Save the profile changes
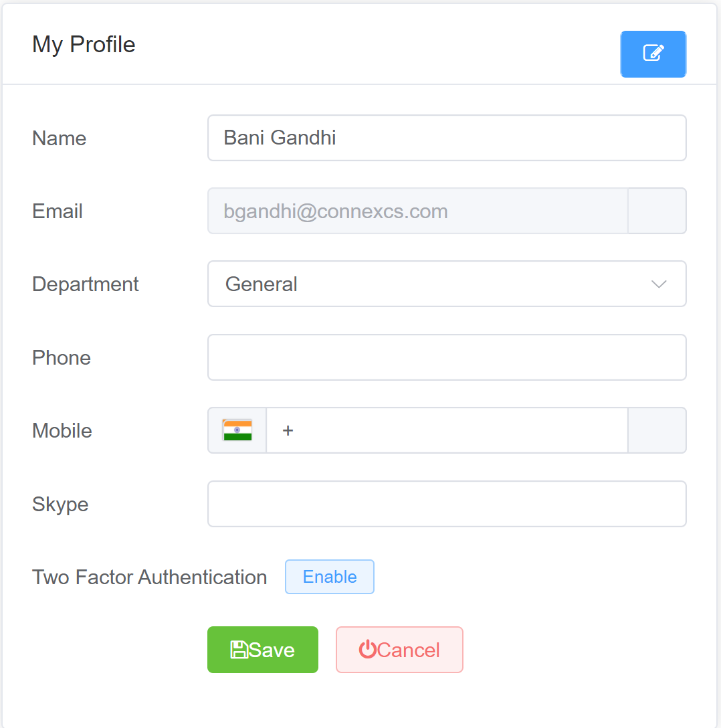Image resolution: width=721 pixels, height=728 pixels. pyautogui.click(x=263, y=650)
